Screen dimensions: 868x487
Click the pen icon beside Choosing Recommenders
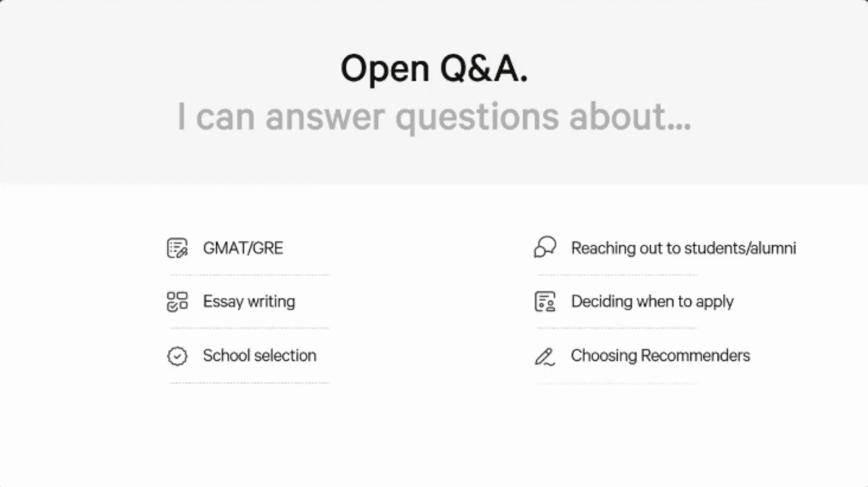coord(545,356)
